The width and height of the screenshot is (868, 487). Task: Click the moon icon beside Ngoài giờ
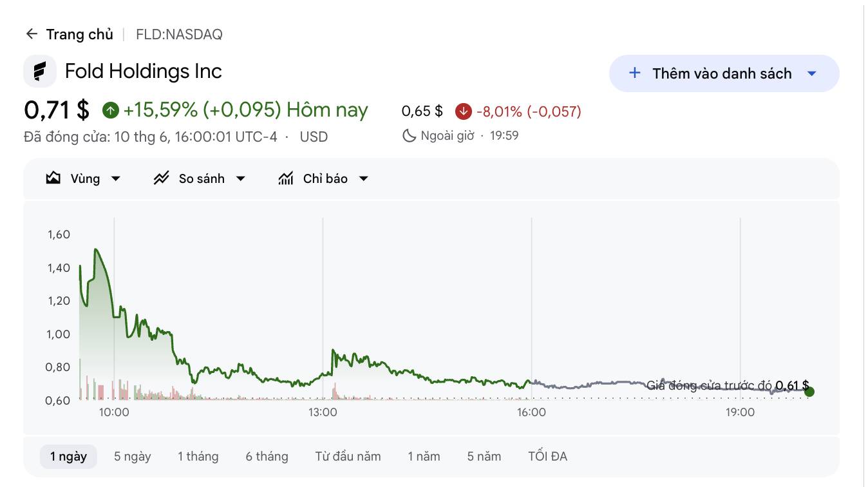coord(409,135)
